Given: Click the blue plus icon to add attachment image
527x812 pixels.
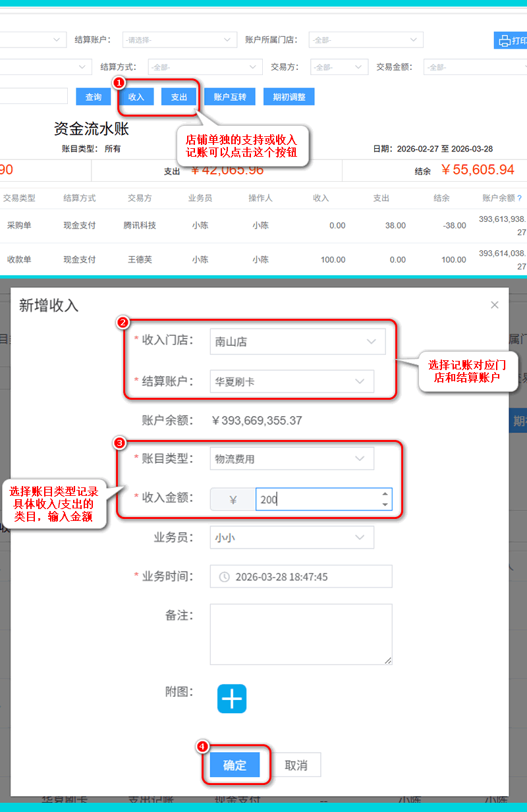Looking at the screenshot, I should (x=232, y=699).
